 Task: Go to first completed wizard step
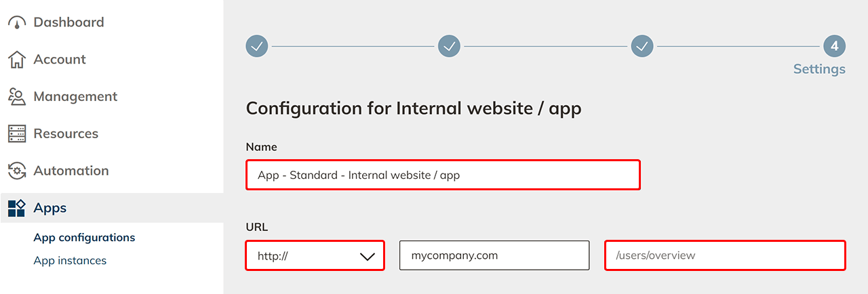point(257,46)
